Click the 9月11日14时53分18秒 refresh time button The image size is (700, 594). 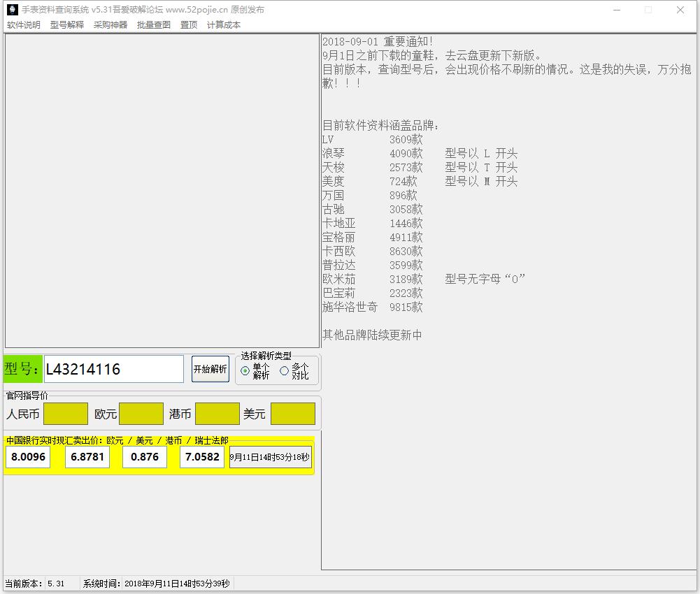click(x=270, y=457)
